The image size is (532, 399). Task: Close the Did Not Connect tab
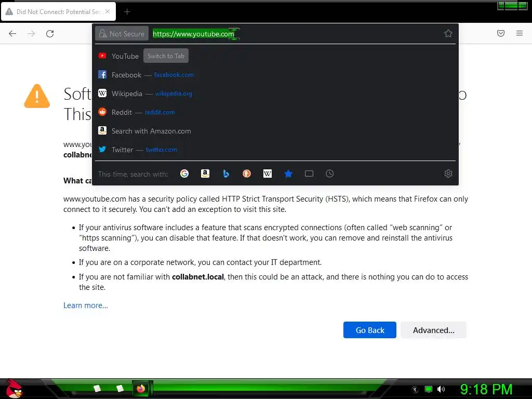108,11
